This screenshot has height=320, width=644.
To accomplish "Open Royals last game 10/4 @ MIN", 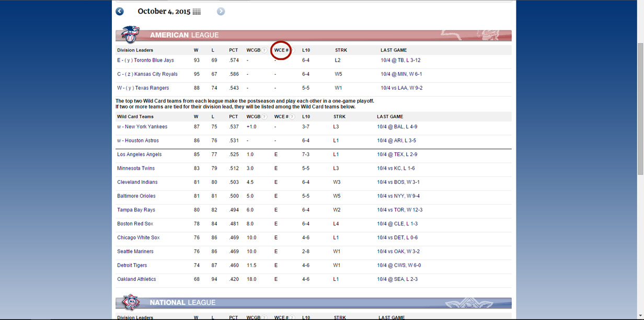I will point(401,74).
